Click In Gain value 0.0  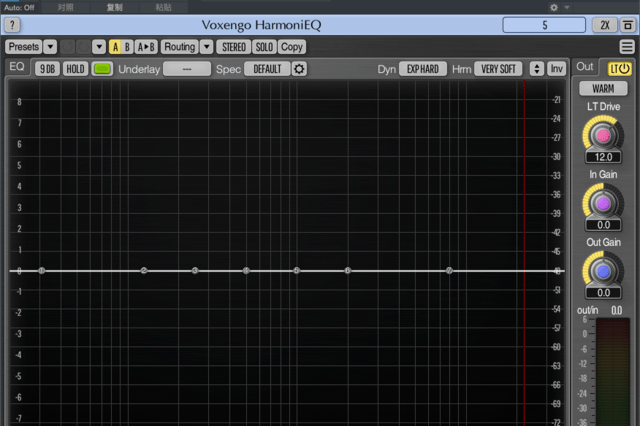click(x=603, y=225)
